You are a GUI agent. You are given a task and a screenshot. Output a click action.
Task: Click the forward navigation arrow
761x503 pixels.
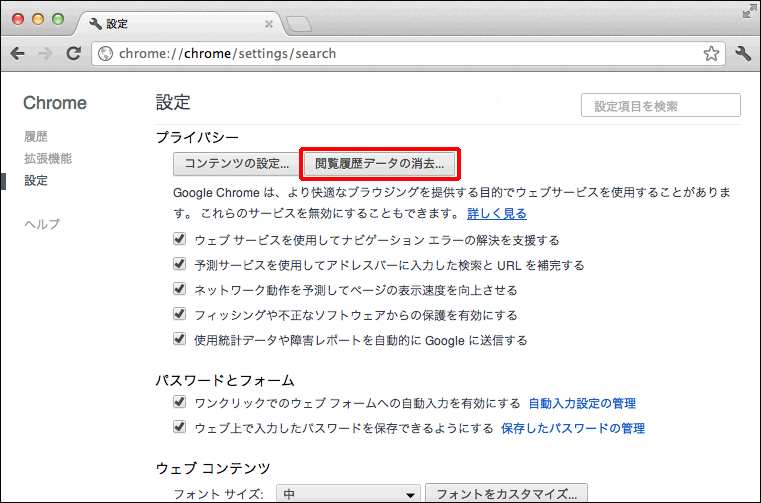coord(46,53)
